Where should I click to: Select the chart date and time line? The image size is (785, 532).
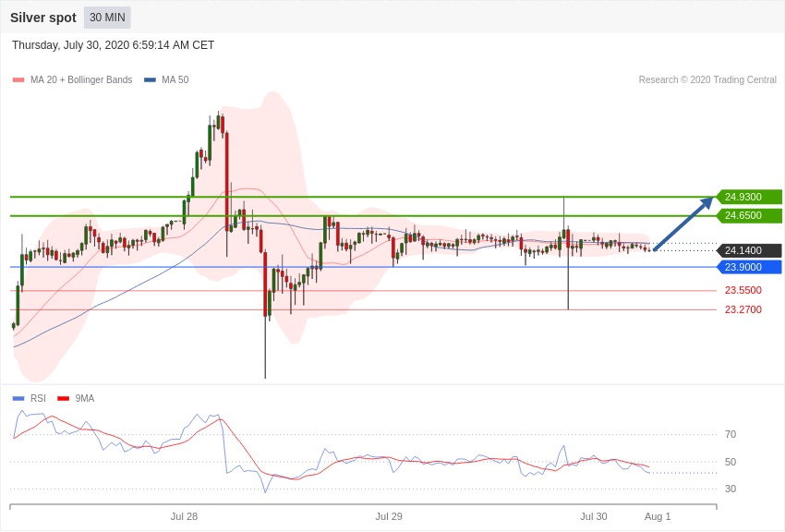click(x=114, y=45)
